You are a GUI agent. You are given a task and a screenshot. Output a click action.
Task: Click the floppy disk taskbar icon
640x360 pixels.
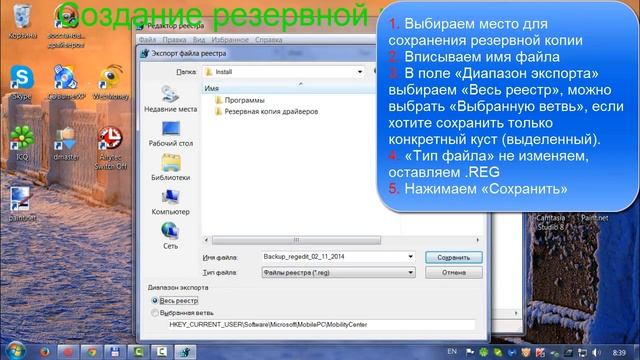[115, 351]
